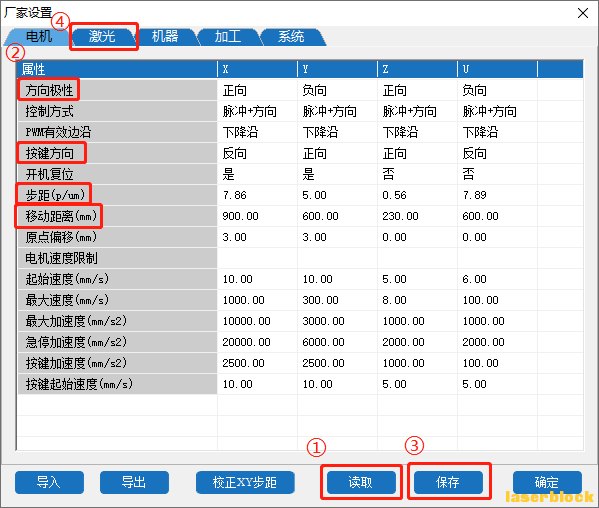Select the 控制方式 row label
Screen dimensions: 599x508
pyautogui.click(x=118, y=111)
